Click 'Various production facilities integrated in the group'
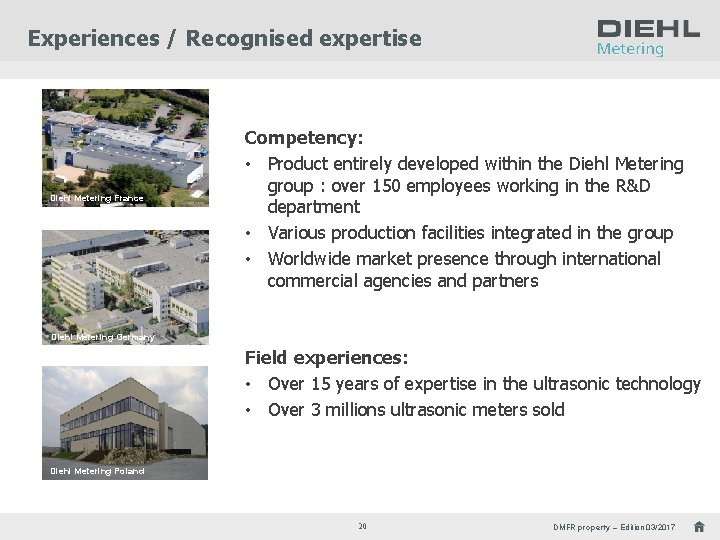 pos(470,233)
